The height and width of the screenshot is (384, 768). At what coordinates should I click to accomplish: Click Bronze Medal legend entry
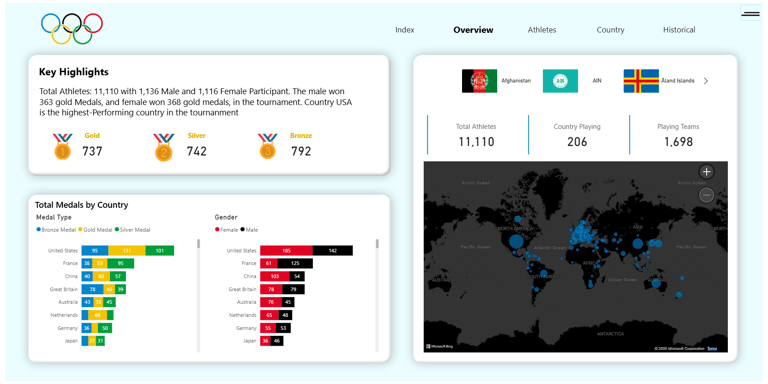56,230
